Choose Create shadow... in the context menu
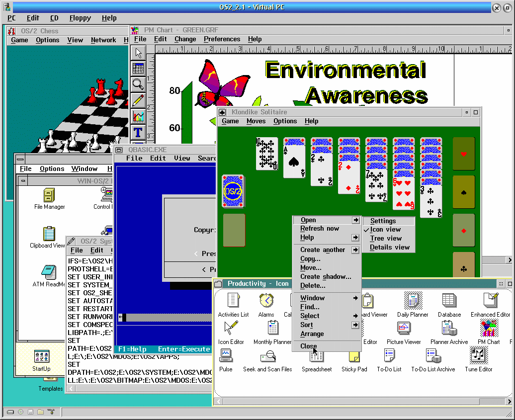 pos(327,277)
